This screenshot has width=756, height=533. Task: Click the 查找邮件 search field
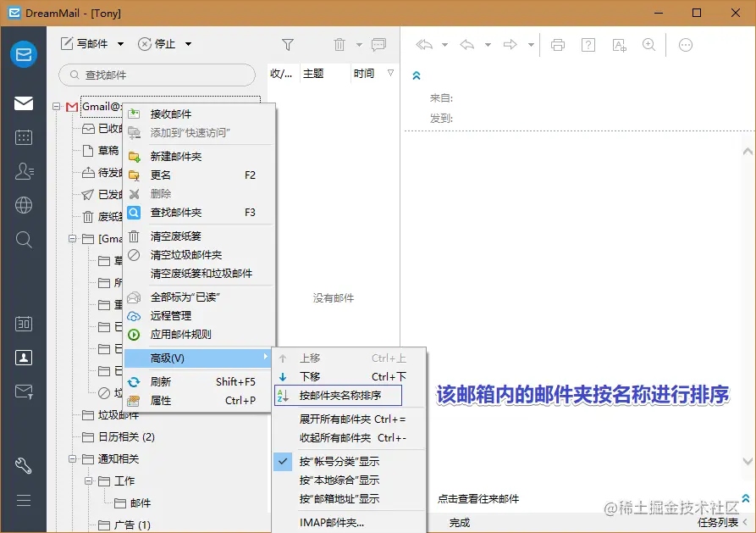[157, 75]
